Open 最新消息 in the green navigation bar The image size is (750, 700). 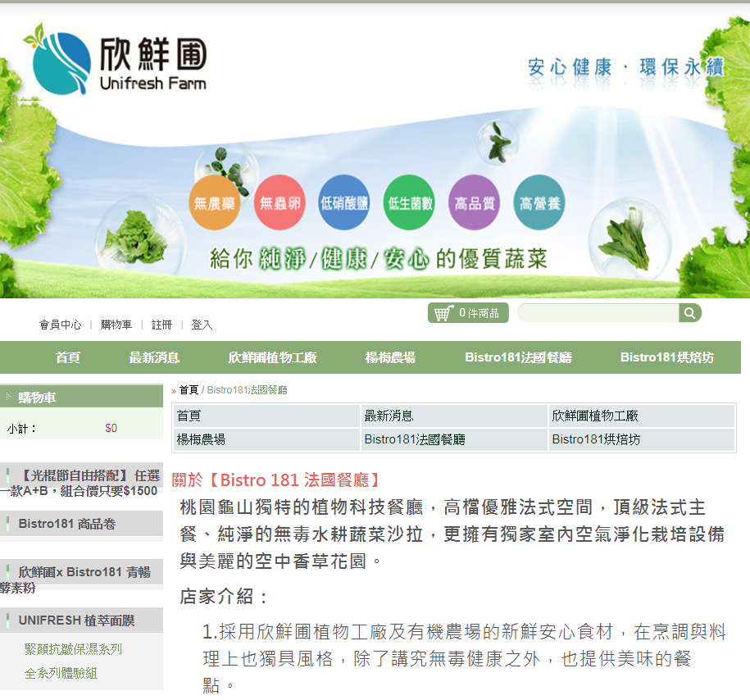[x=154, y=357]
